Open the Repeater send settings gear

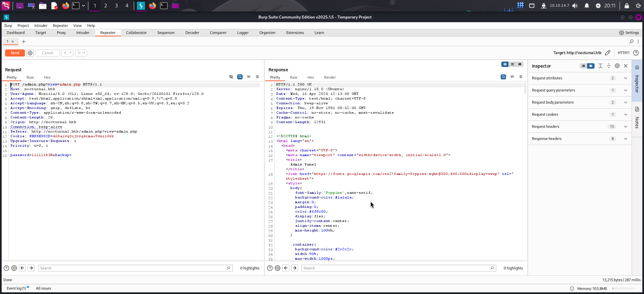pyautogui.click(x=30, y=53)
